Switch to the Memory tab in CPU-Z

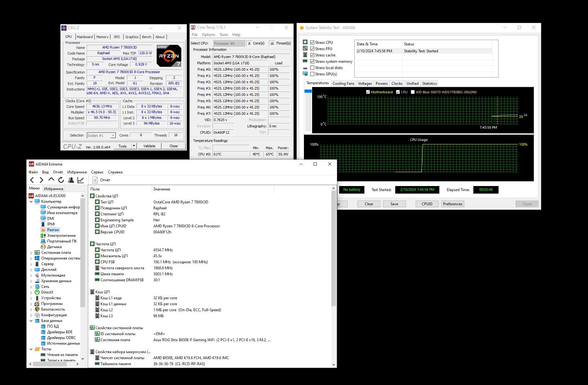click(102, 37)
